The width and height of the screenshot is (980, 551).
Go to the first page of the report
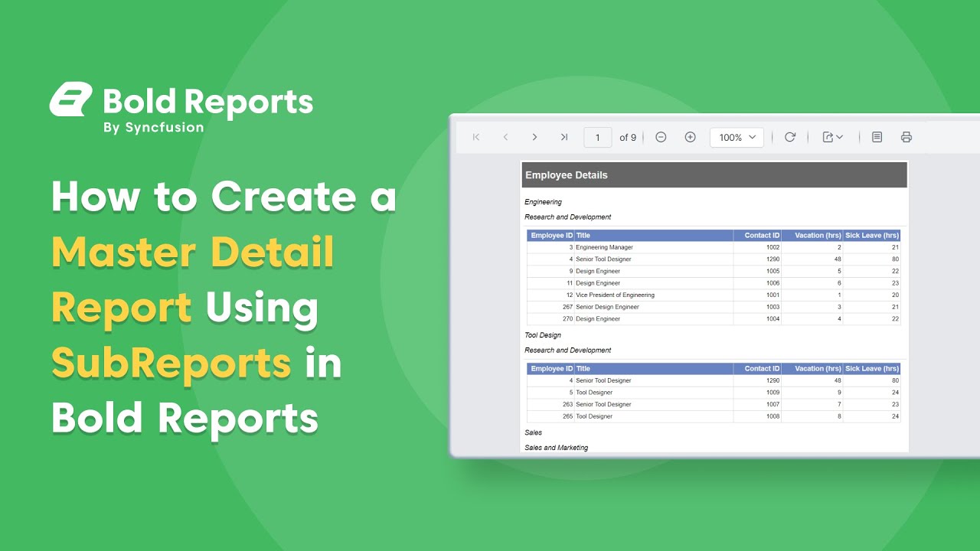pyautogui.click(x=476, y=137)
